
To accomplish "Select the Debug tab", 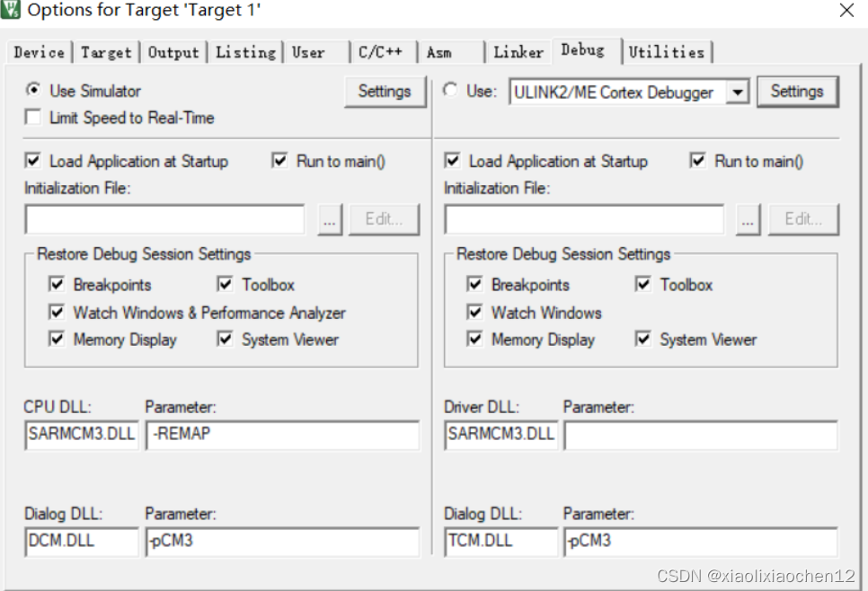I will point(587,50).
